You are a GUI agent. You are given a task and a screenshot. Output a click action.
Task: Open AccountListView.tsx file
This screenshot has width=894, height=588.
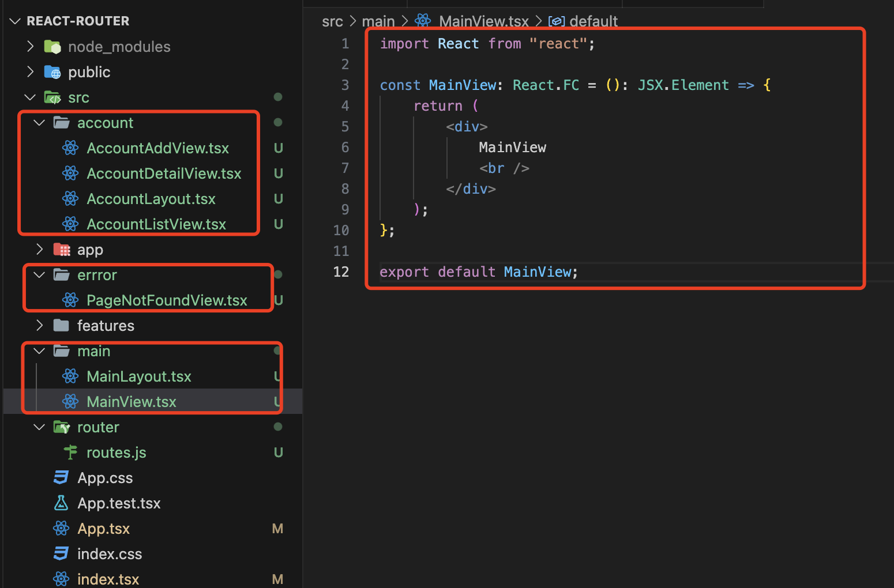pyautogui.click(x=156, y=224)
